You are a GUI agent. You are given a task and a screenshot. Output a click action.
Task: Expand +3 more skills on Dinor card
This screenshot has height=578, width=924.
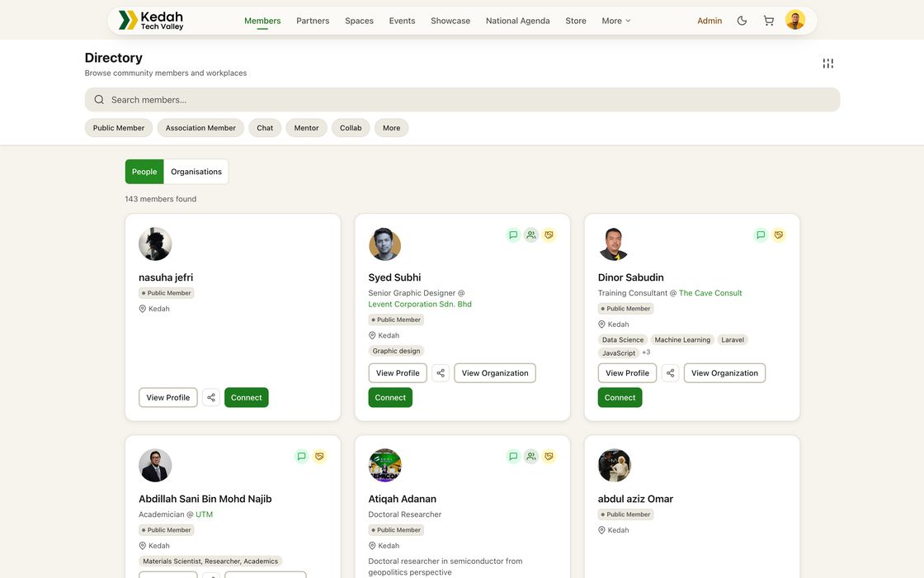(647, 353)
